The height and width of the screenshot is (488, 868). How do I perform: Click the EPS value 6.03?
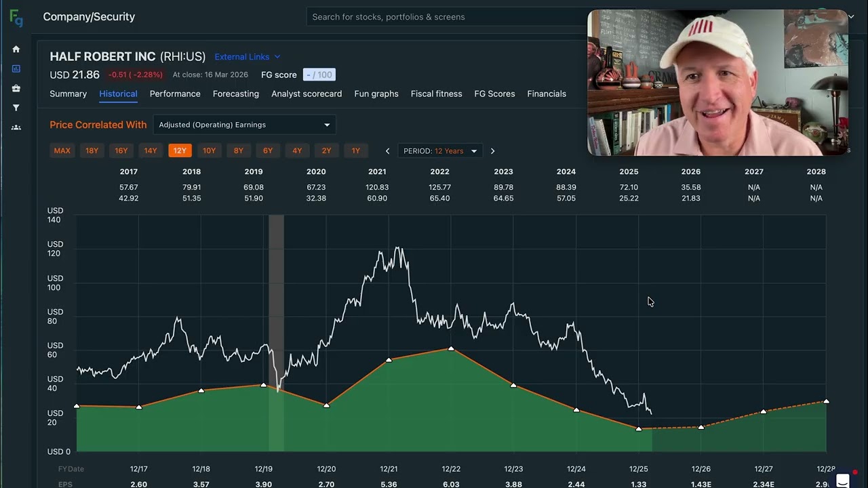click(451, 484)
